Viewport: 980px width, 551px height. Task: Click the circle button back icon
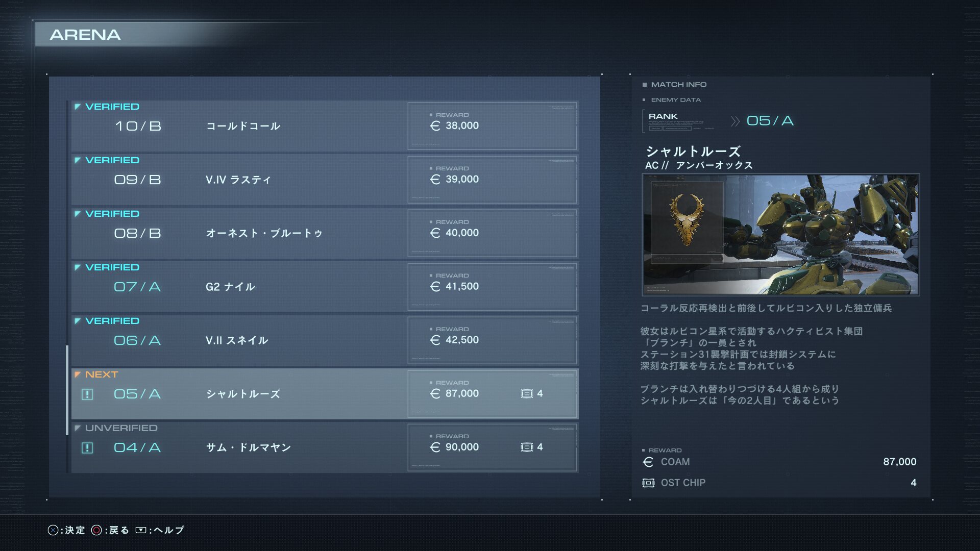[x=96, y=530]
